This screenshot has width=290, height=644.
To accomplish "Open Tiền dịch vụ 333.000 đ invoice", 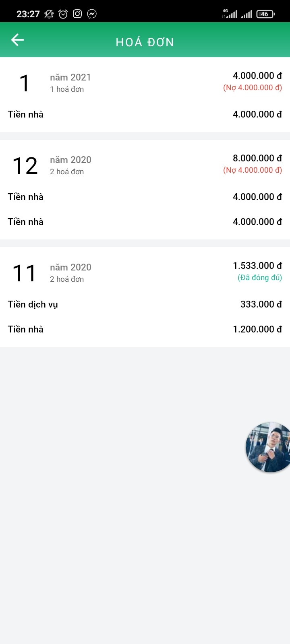I will click(145, 304).
